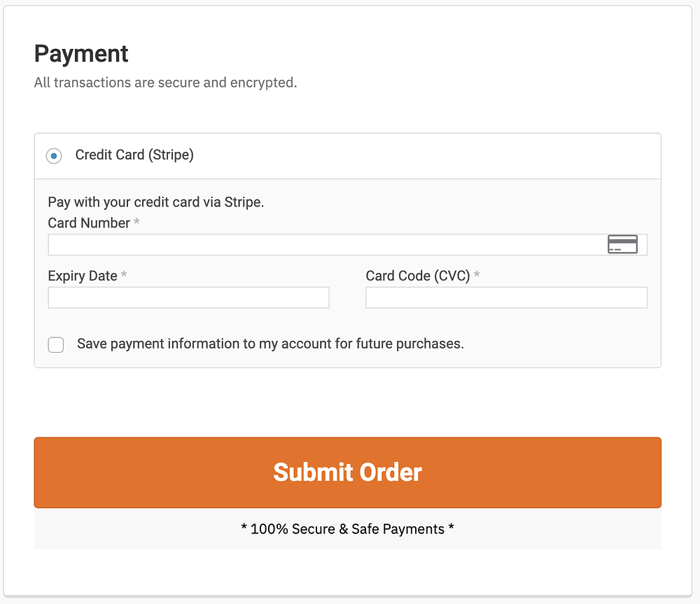Click the required asterisk beside Card Code (CVC)
700x604 pixels.
(477, 275)
